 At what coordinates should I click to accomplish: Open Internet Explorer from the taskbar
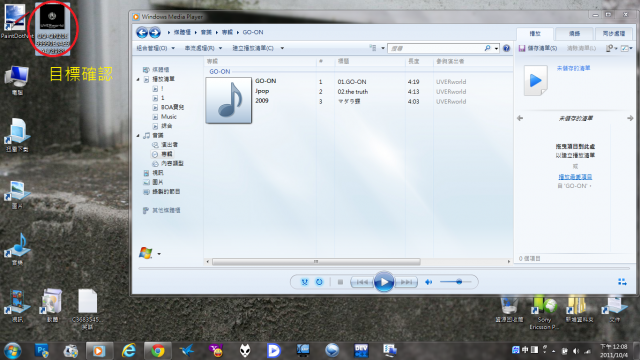click(x=129, y=350)
